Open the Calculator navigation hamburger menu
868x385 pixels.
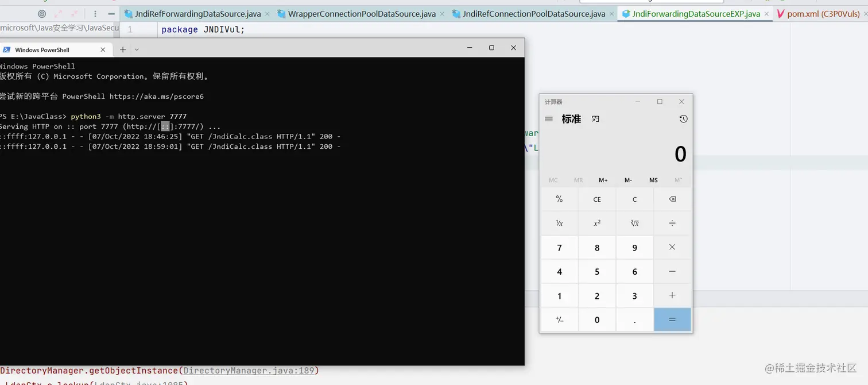pos(549,119)
